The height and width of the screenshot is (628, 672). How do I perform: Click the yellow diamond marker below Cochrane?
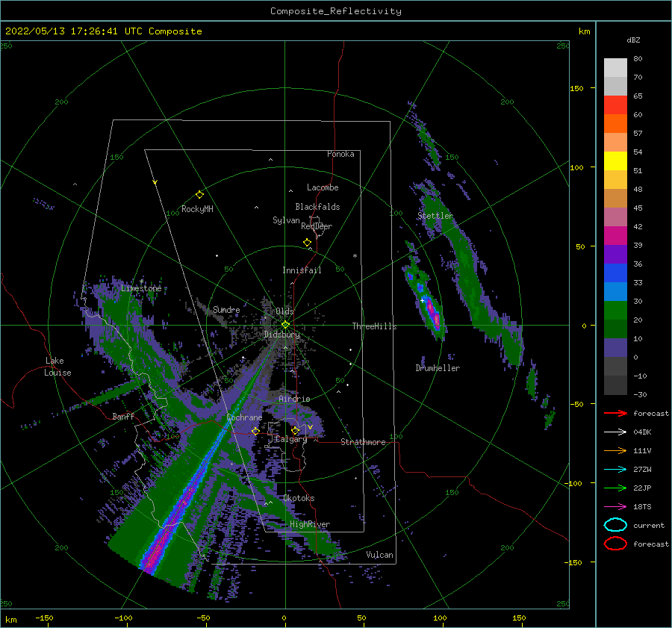point(255,431)
